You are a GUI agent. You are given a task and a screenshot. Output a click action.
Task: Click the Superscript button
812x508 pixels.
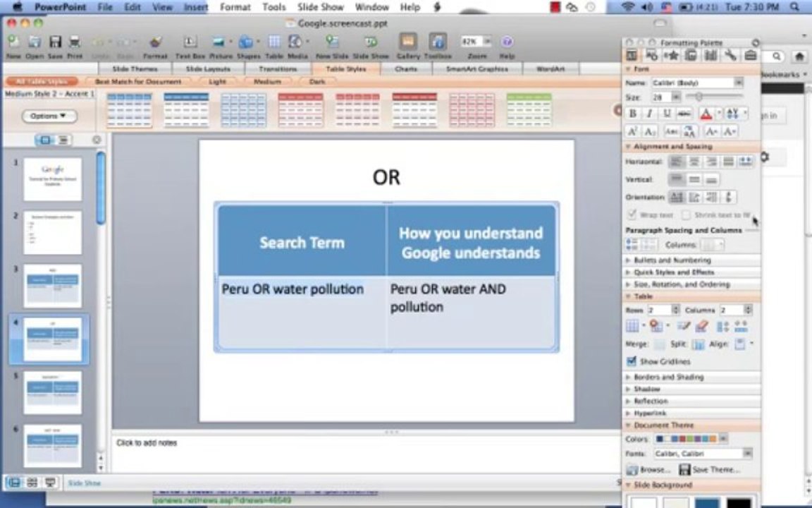tap(633, 132)
